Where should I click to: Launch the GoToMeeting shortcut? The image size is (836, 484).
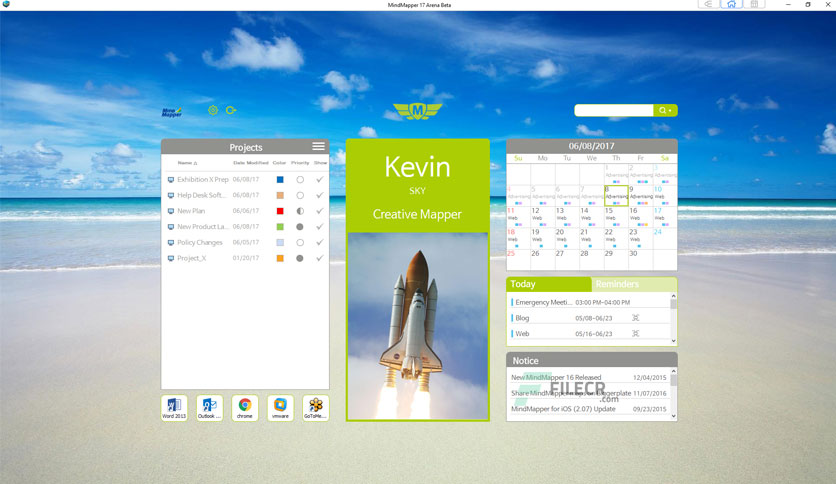316,408
